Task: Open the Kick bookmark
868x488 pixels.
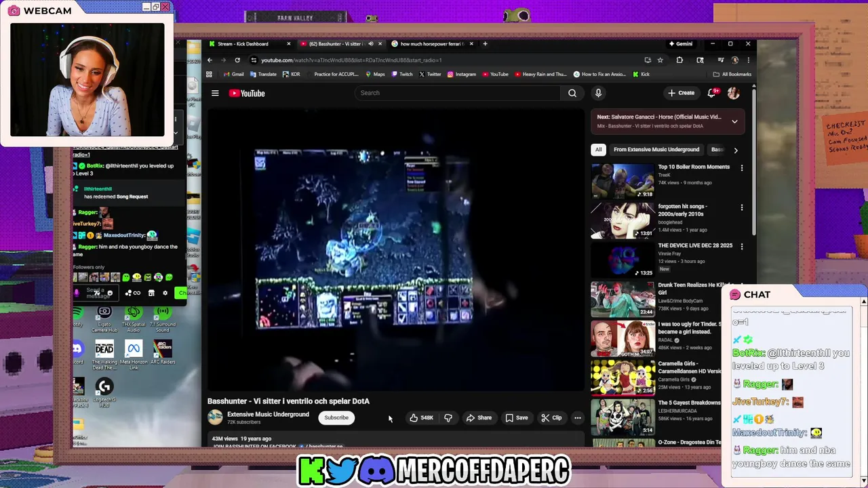Action: point(641,74)
